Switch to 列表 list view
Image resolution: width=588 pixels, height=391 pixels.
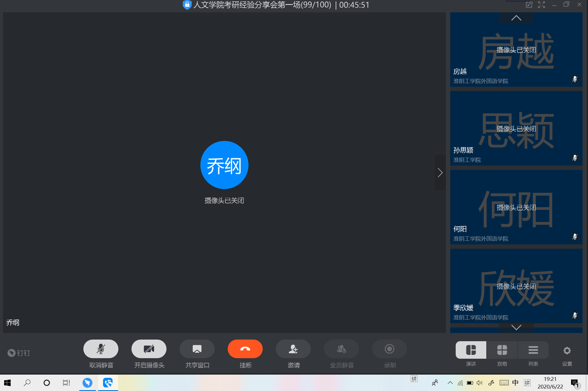coord(533,350)
